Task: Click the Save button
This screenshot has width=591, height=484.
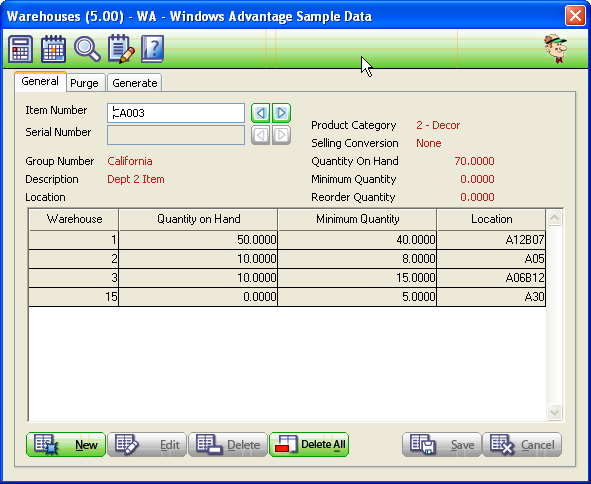Action: pos(442,445)
